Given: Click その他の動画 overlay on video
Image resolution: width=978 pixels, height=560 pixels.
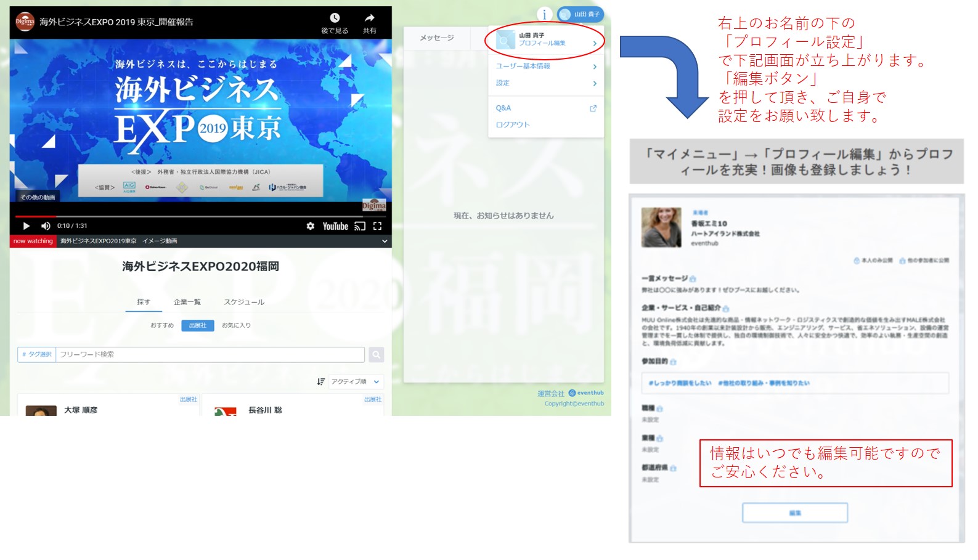Looking at the screenshot, I should coord(38,197).
